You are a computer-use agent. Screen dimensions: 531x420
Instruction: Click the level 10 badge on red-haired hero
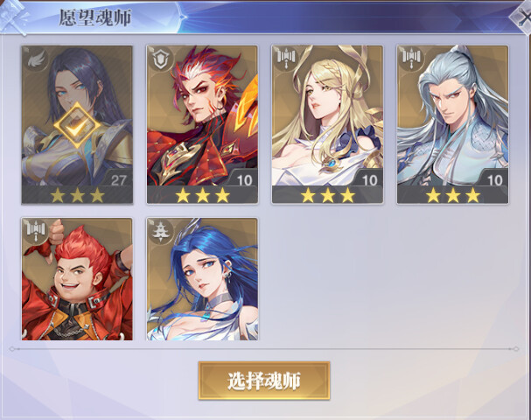pos(244,179)
